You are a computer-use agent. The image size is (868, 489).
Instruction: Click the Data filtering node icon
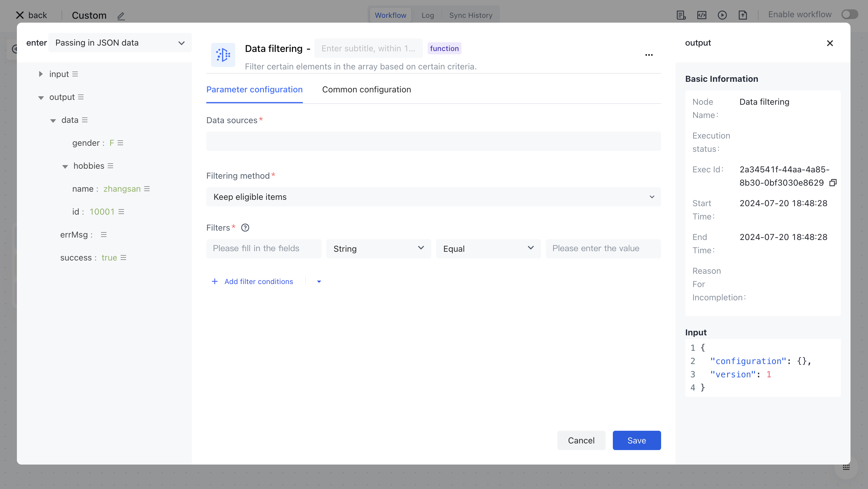[223, 55]
